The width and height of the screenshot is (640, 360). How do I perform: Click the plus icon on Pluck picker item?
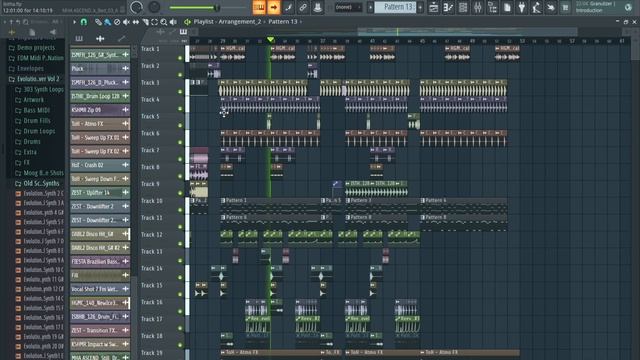click(125, 69)
